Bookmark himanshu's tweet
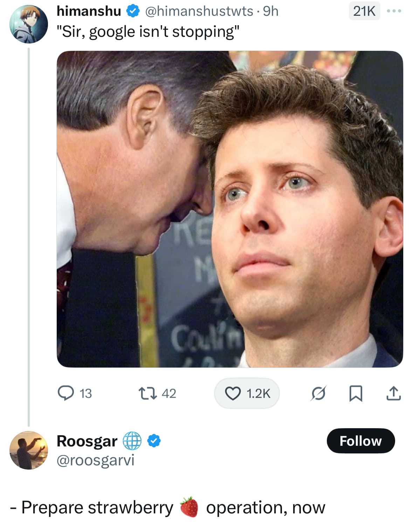The height and width of the screenshot is (532, 413). point(356,393)
